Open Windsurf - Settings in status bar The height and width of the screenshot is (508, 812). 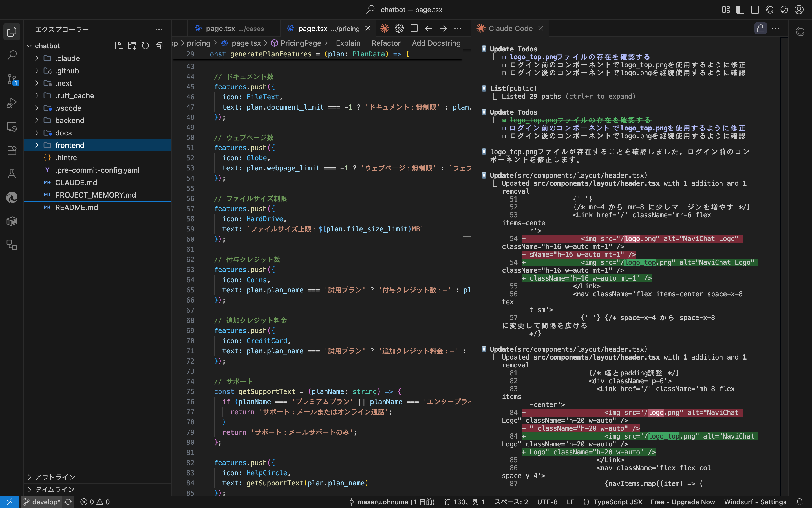755,502
